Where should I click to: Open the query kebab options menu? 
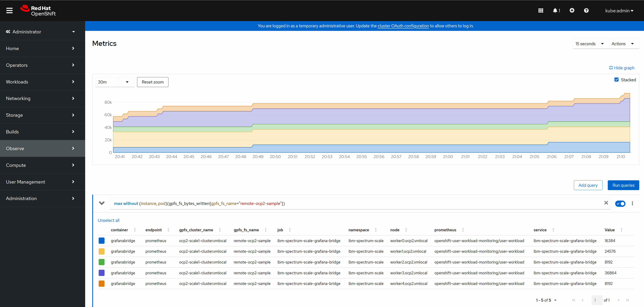pos(632,203)
